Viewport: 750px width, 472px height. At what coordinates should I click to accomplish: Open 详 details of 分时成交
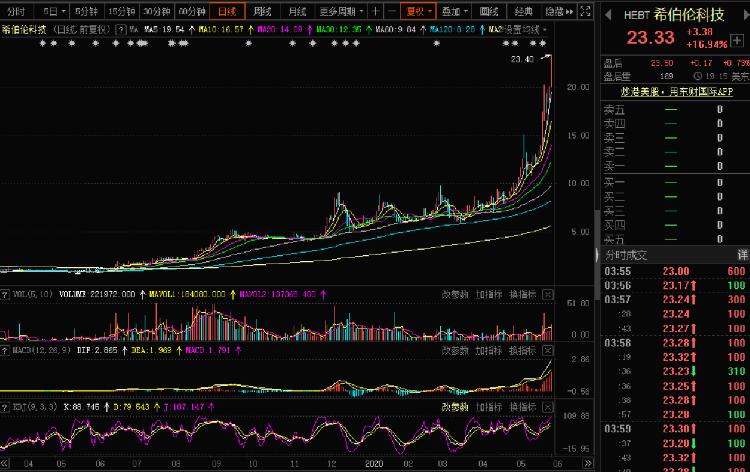point(742,255)
